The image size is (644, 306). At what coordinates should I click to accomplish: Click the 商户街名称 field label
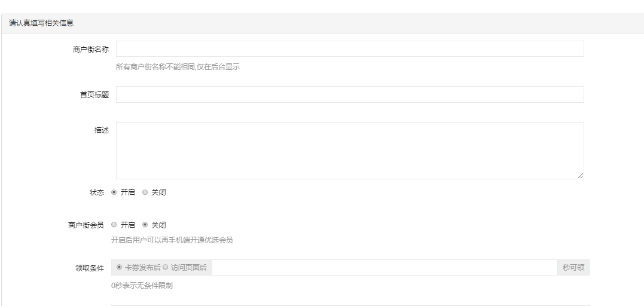[91, 49]
